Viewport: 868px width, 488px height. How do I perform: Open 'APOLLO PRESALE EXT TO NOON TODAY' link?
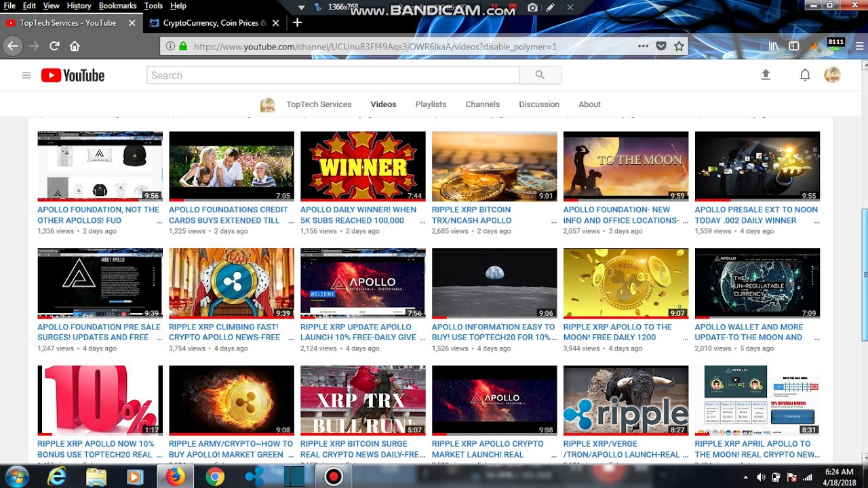pos(756,215)
